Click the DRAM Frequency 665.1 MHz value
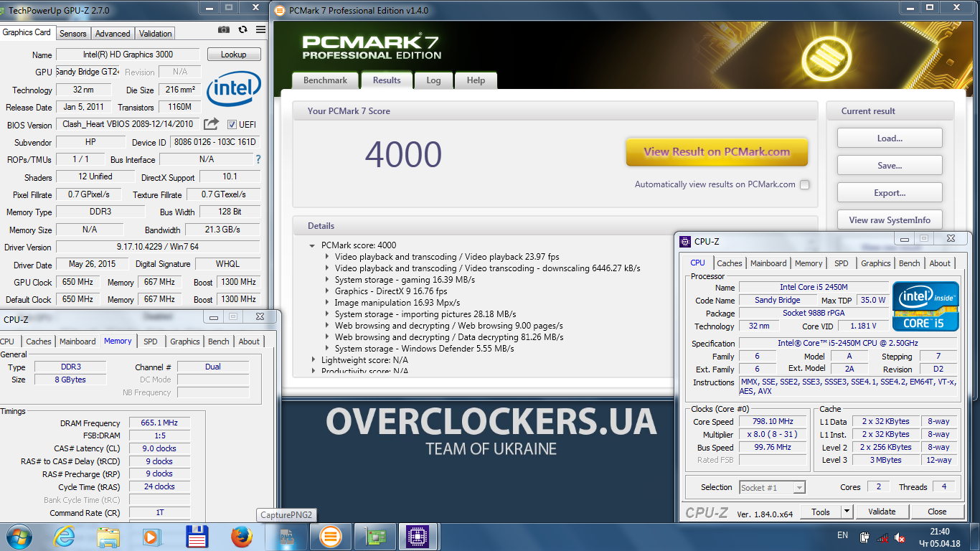The height and width of the screenshot is (551, 980). click(x=159, y=423)
